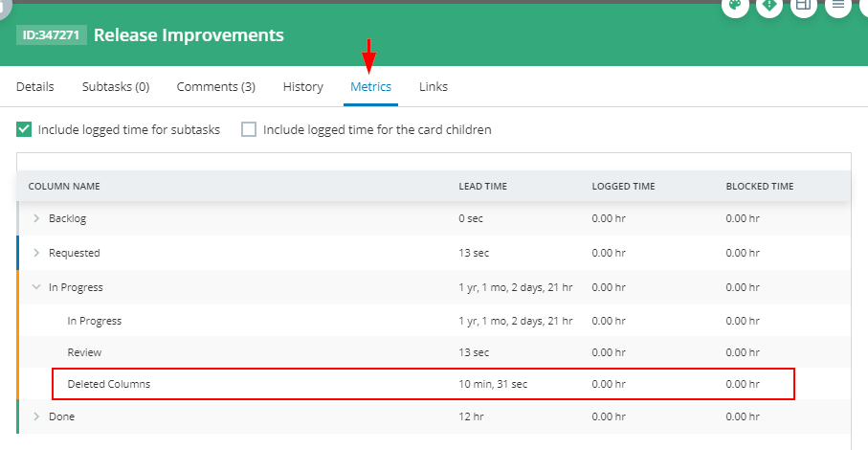Open the card color palette icon
868x450 pixels.
click(735, 6)
